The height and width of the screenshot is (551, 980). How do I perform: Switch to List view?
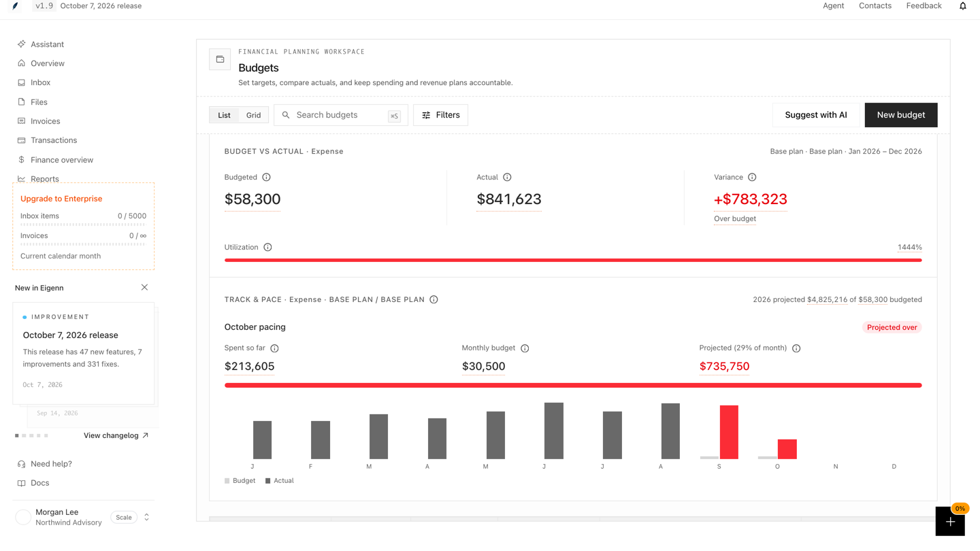pos(224,115)
